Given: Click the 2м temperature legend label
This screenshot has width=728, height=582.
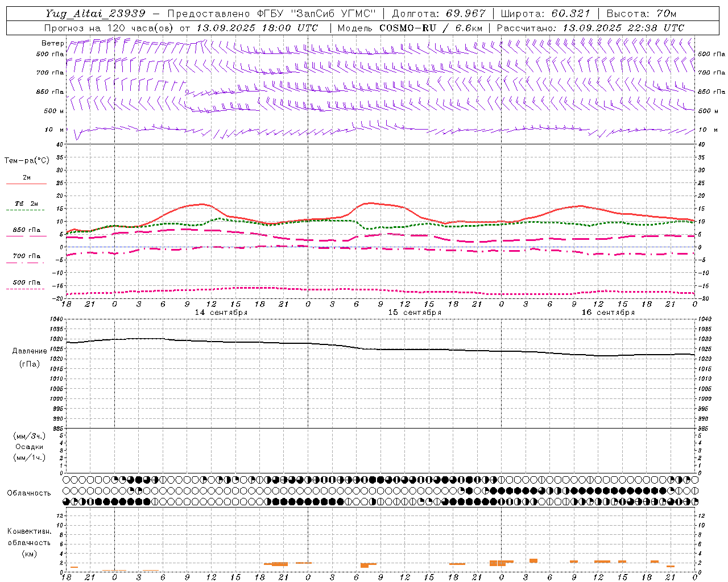Looking at the screenshot, I should pos(27,178).
